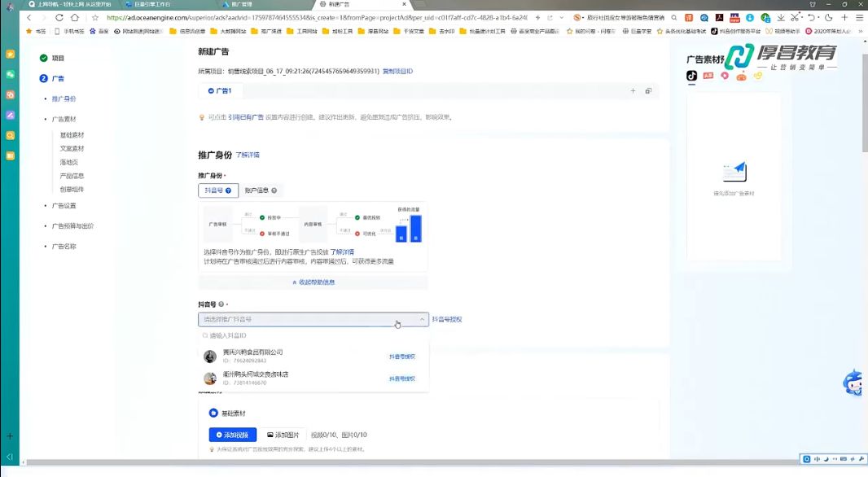Select the Douyin icon in ad preview panel

click(691, 76)
